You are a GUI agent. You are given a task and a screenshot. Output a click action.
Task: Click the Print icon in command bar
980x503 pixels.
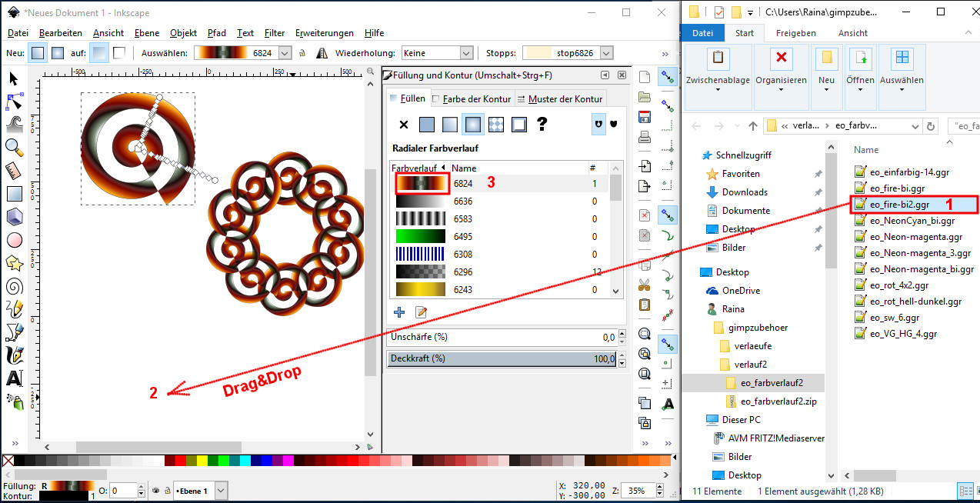pyautogui.click(x=645, y=138)
